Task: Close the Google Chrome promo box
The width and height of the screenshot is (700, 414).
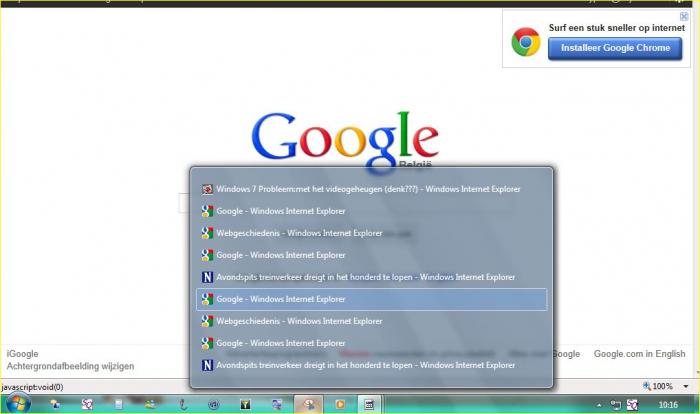Action: [684, 17]
